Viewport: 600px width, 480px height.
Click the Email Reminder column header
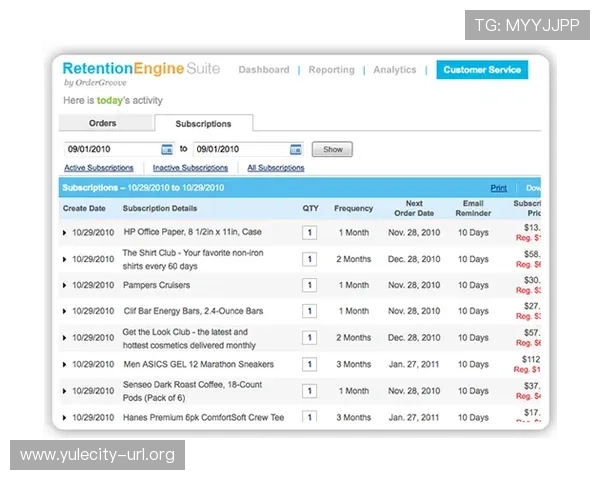[473, 208]
